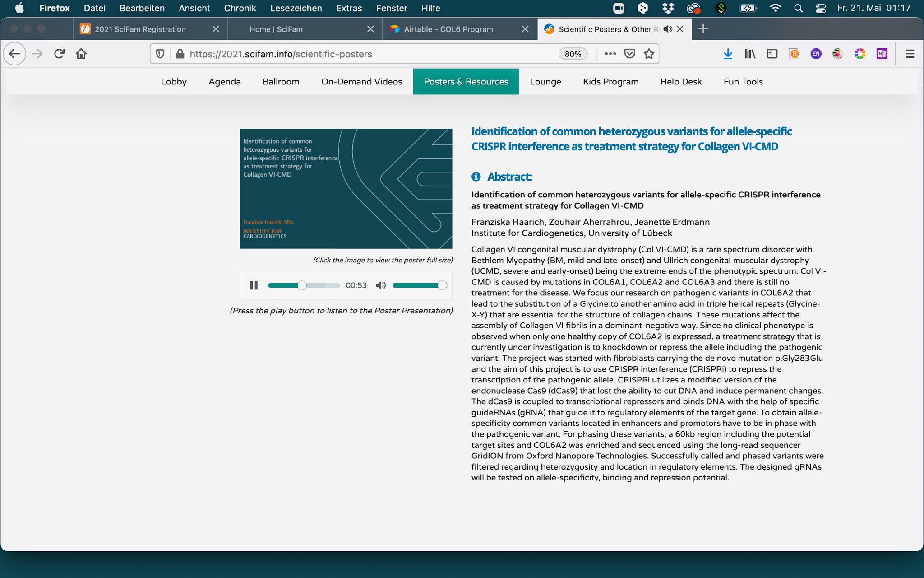Open the Lesezeichen menu
This screenshot has height=578, width=924.
[x=296, y=8]
